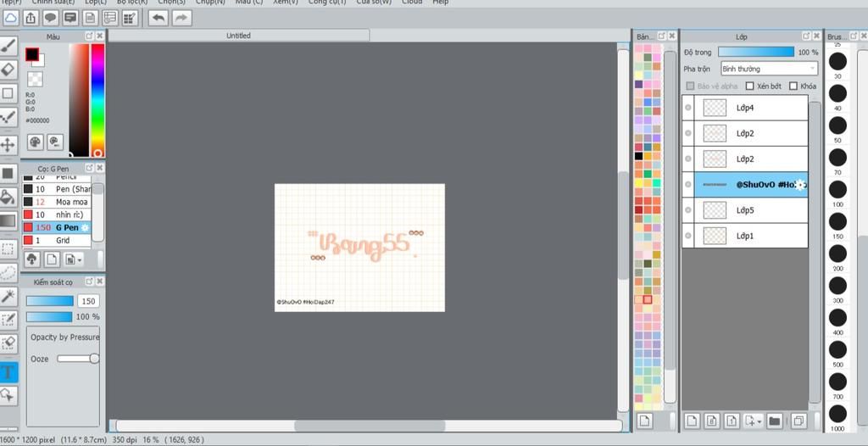Click the folder icon in layers panel

coord(775,421)
